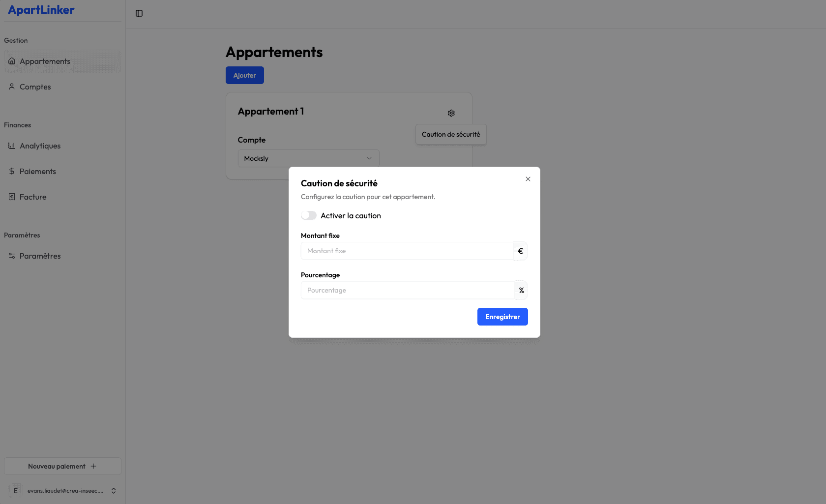The height and width of the screenshot is (504, 826).
Task: Click the Appartements home icon
Action: 12,61
